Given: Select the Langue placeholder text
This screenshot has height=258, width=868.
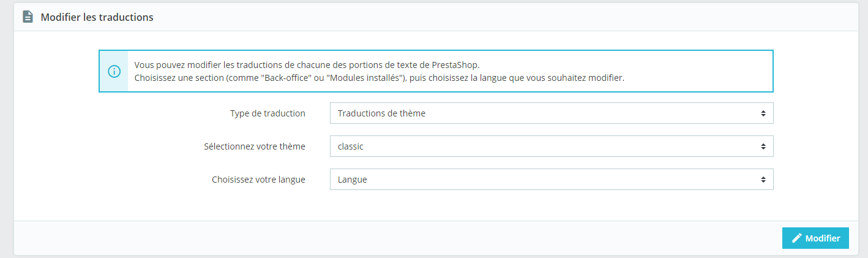Looking at the screenshot, I should pyautogui.click(x=353, y=180).
